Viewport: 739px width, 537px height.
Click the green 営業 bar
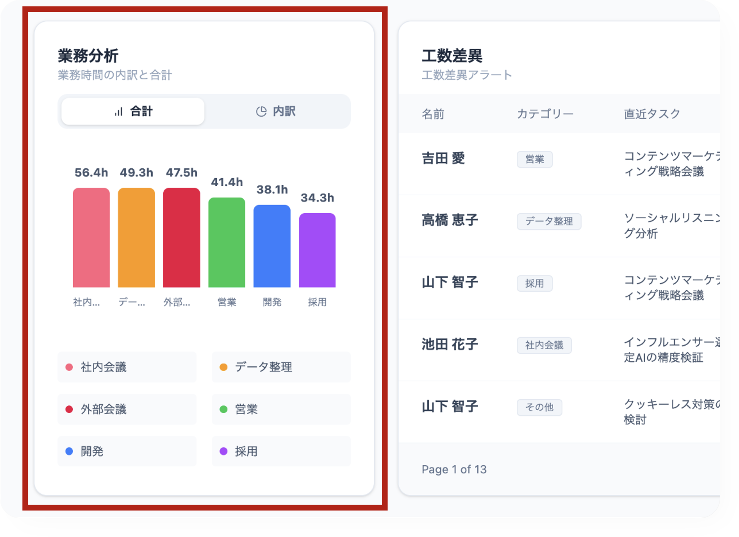click(227, 242)
